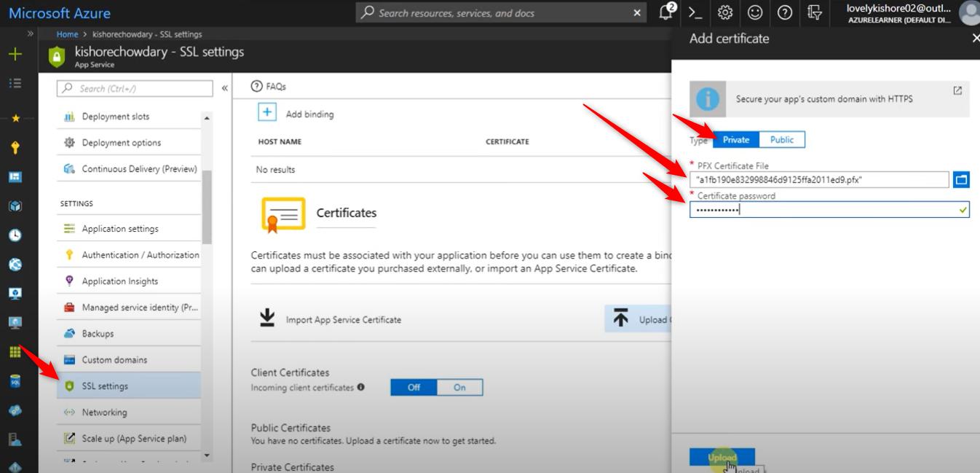The image size is (980, 473).
Task: Click the menu scrollbar down arrow
Action: coord(207,456)
